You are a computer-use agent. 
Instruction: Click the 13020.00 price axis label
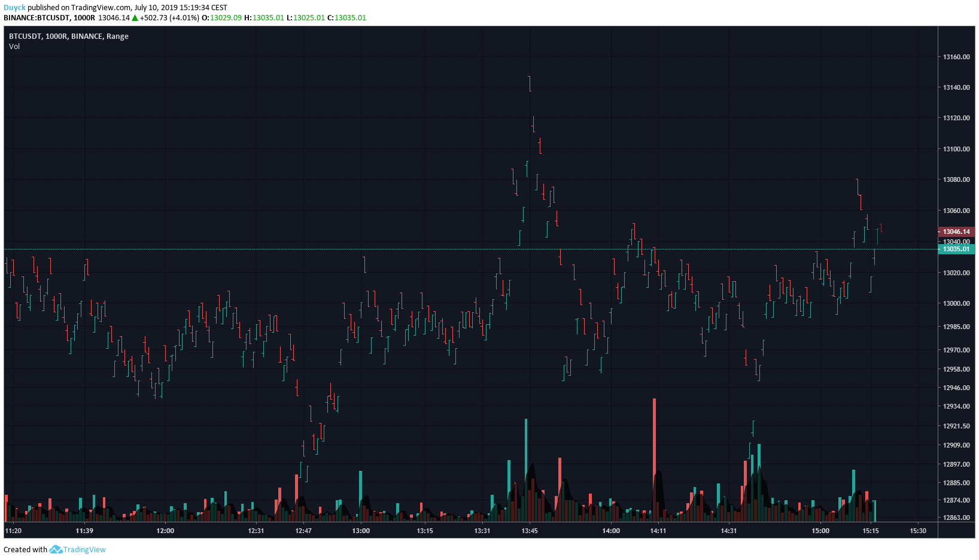pos(956,273)
